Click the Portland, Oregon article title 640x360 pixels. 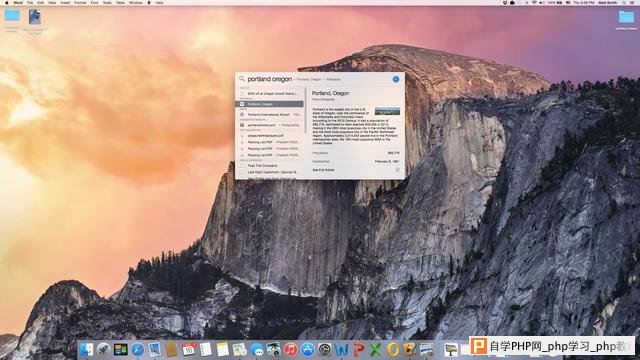click(331, 93)
